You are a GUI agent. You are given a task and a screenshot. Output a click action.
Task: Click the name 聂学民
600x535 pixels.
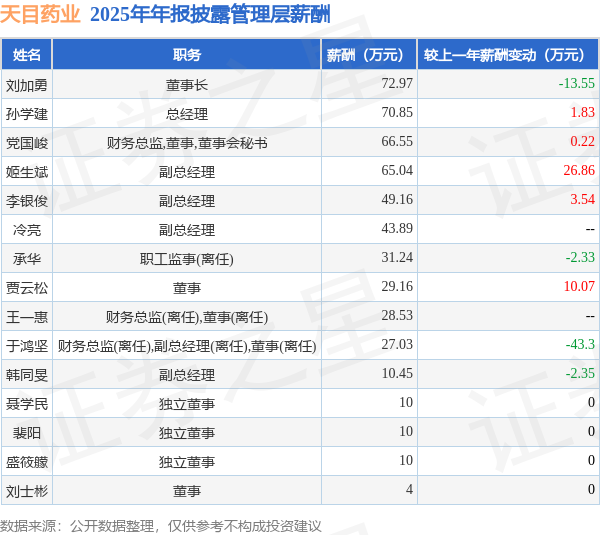27,404
